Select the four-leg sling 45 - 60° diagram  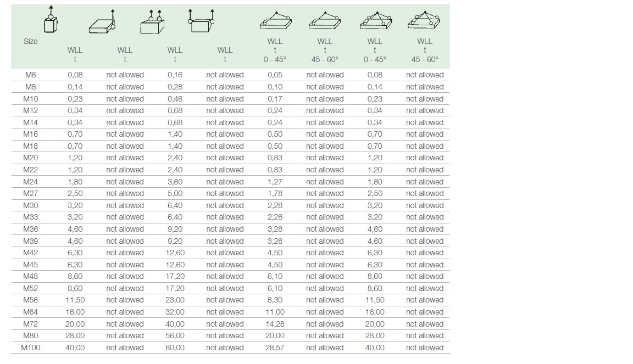[424, 21]
